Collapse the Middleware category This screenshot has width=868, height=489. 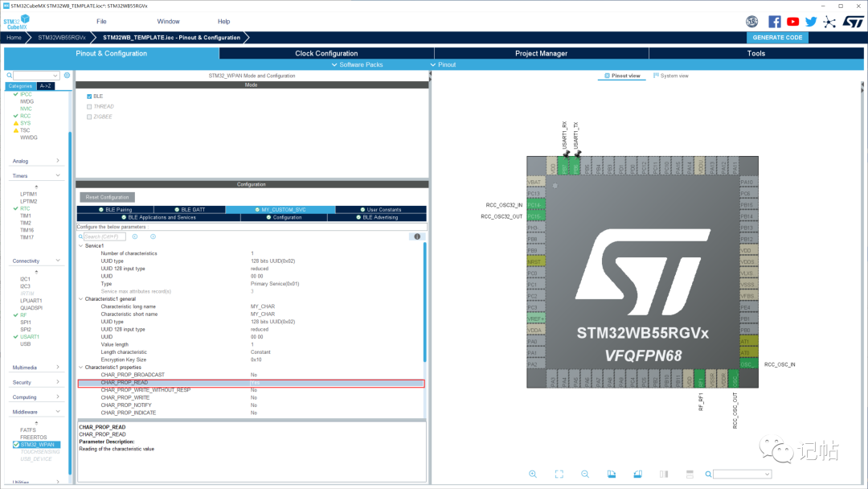(x=58, y=412)
